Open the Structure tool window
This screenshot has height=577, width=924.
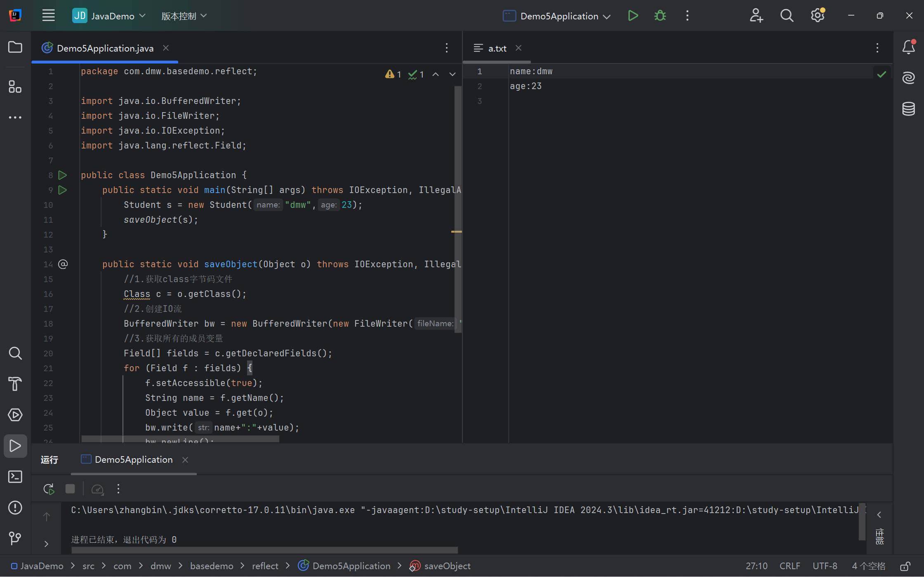[15, 87]
